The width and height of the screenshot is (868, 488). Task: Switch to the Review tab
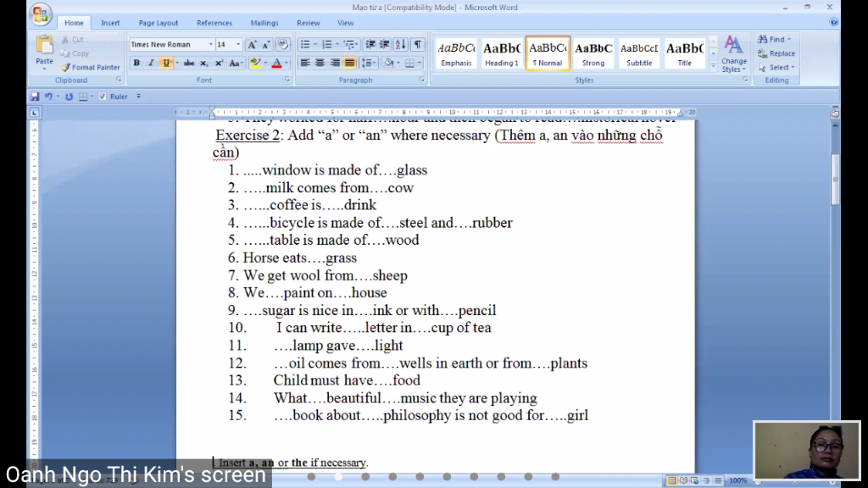(x=309, y=23)
